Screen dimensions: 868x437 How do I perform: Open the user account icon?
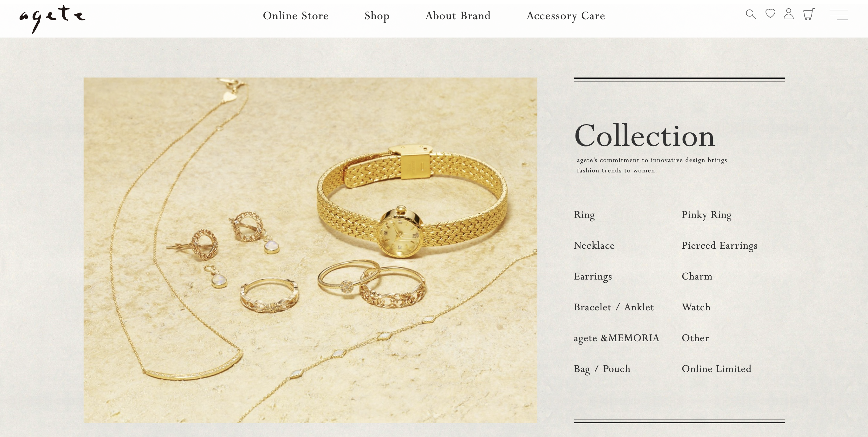pyautogui.click(x=788, y=14)
